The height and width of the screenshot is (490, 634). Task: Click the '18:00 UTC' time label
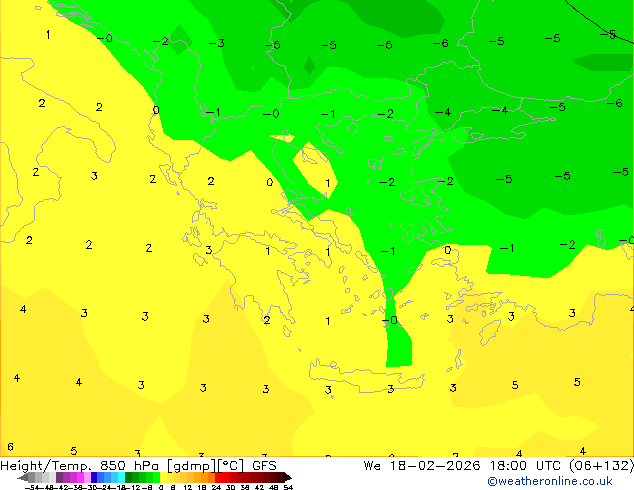[525, 466]
